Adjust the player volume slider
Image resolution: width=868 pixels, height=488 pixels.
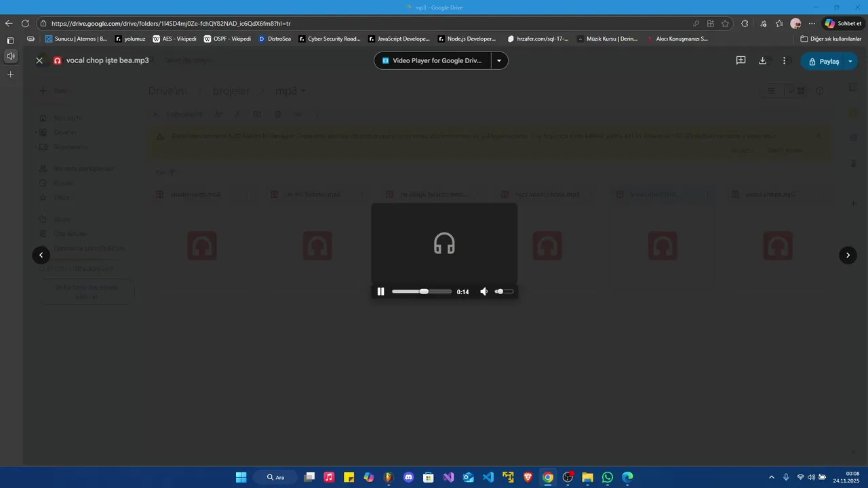tap(504, 291)
